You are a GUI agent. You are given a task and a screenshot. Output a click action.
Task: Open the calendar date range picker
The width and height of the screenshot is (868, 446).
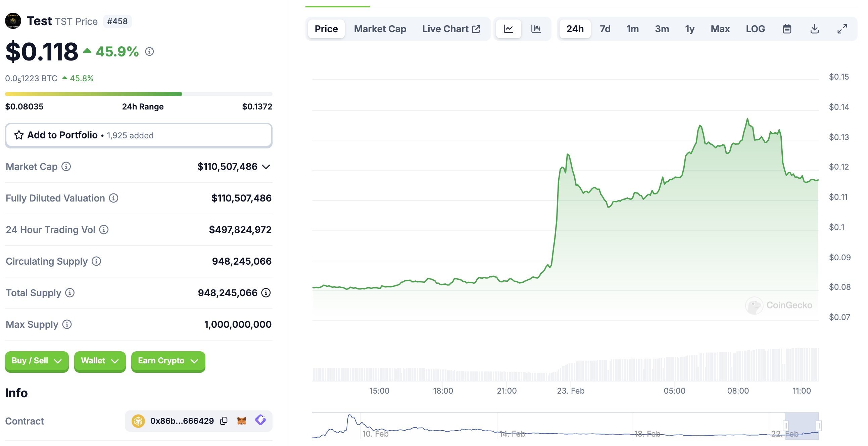(x=787, y=29)
